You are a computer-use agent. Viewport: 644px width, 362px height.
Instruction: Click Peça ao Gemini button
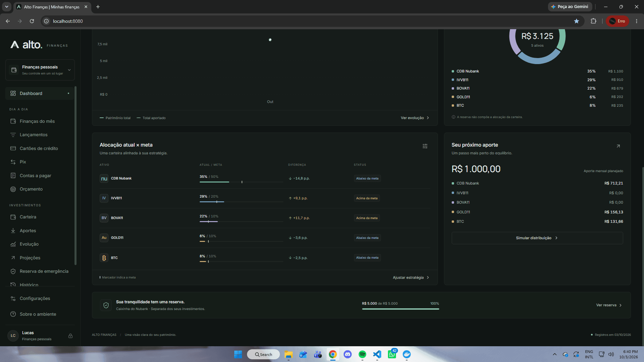pyautogui.click(x=570, y=7)
